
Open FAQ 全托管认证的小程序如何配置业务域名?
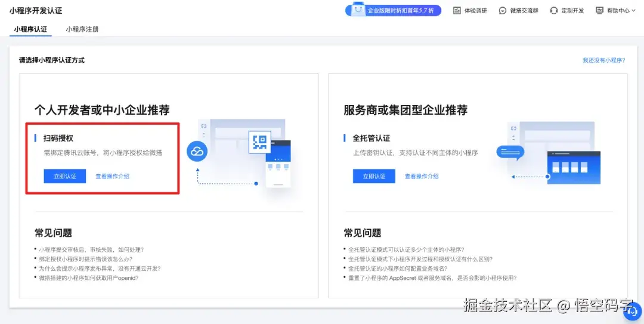398,268
